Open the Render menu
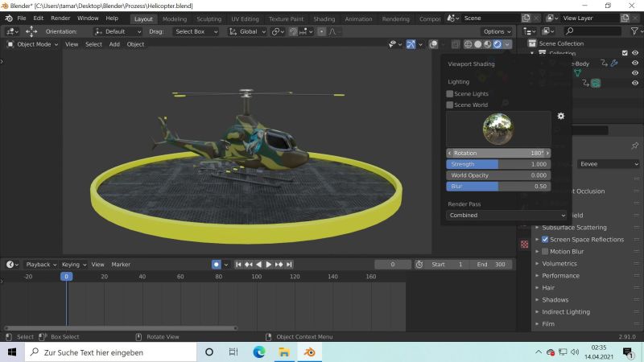The width and height of the screenshot is (644, 362). [x=60, y=18]
